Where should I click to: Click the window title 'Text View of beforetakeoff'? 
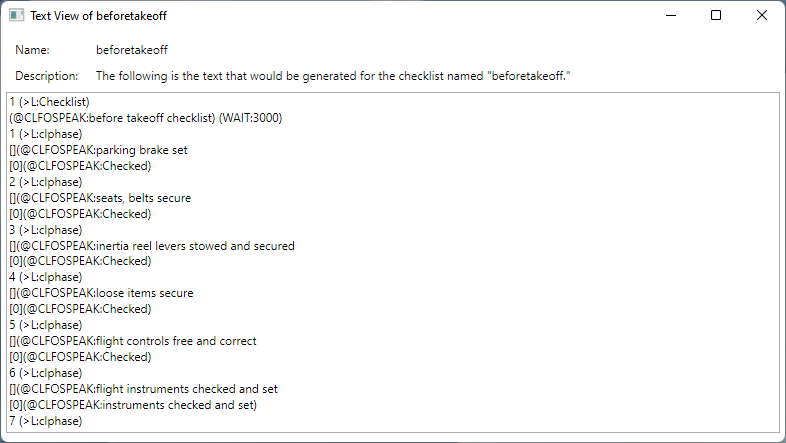tap(98, 16)
